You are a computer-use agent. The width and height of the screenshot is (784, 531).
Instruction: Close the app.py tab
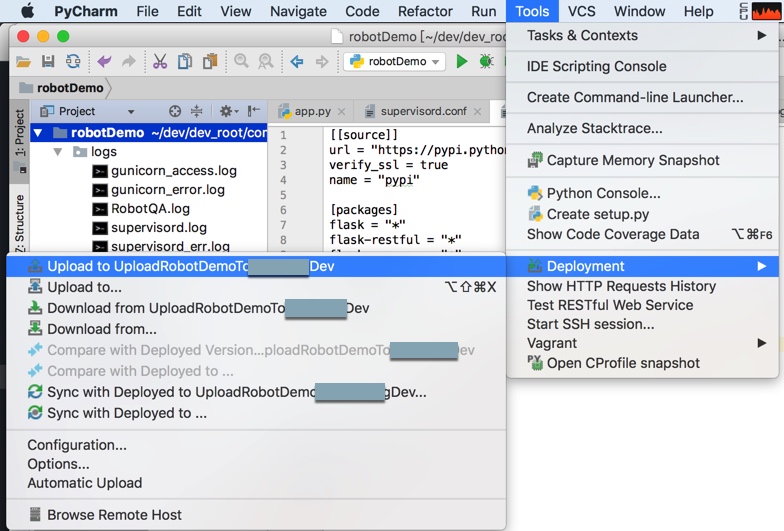(x=342, y=112)
